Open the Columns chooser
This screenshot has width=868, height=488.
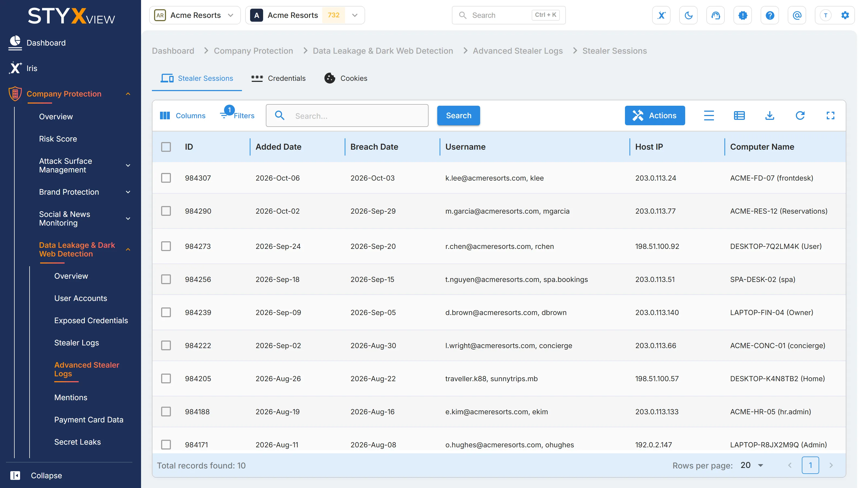[183, 115]
